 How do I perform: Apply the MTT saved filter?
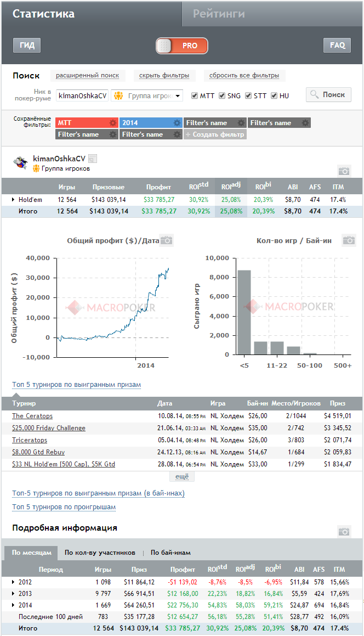[x=82, y=123]
